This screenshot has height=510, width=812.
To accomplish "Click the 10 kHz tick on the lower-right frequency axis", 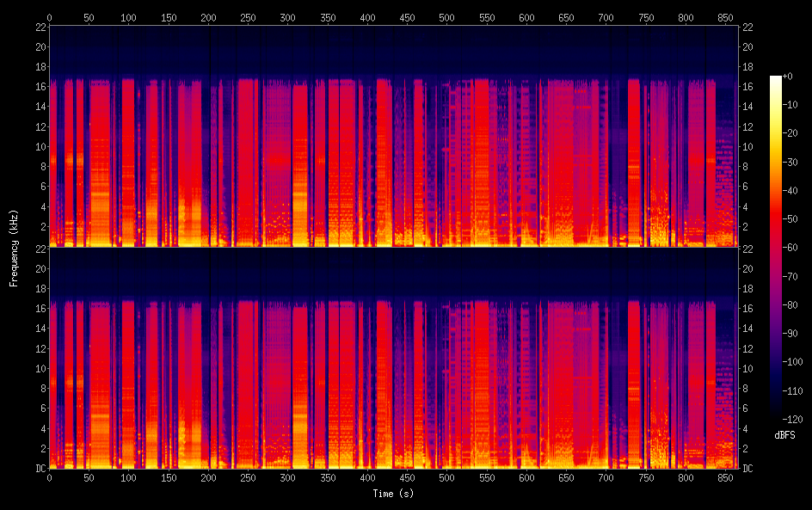I will 748,368.
